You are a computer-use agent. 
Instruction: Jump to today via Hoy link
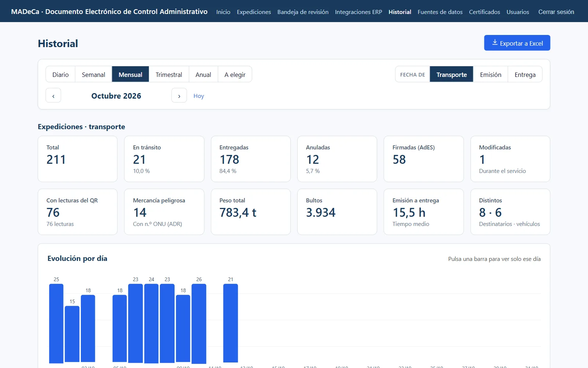click(198, 96)
